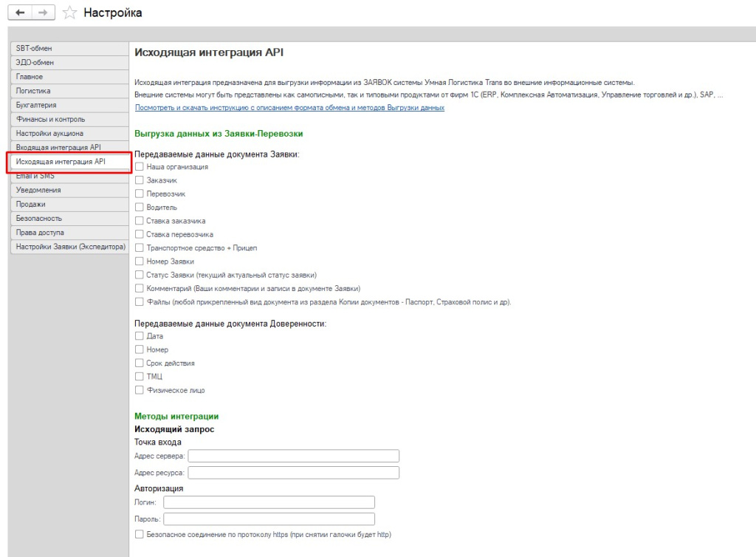
Task: Select Входящая интеграция API in the sidebar
Action: (x=69, y=147)
